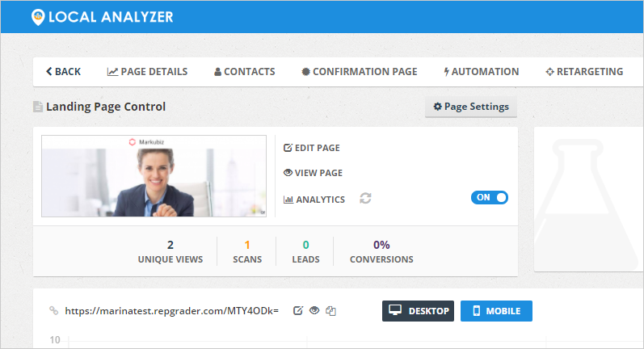Switch preview to Desktop view

418,311
